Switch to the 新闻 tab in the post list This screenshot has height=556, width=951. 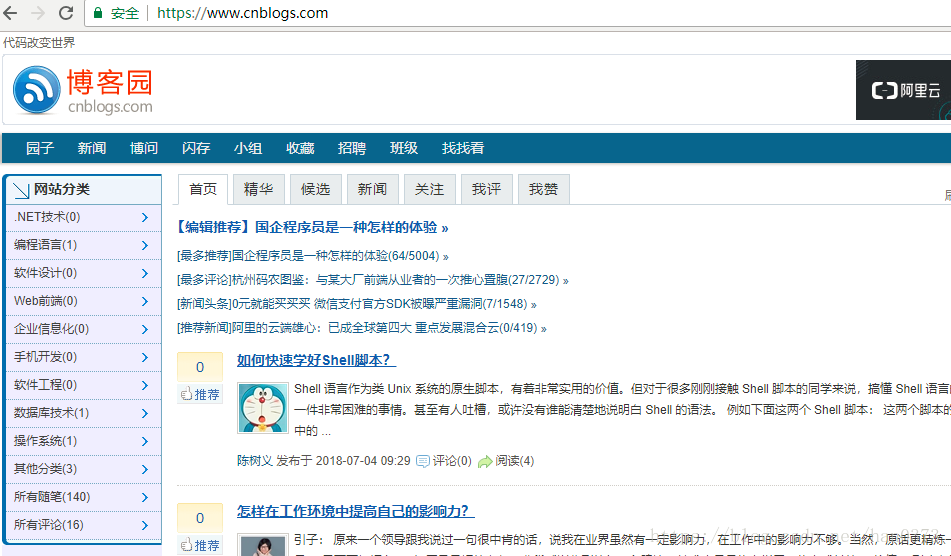coord(372,190)
